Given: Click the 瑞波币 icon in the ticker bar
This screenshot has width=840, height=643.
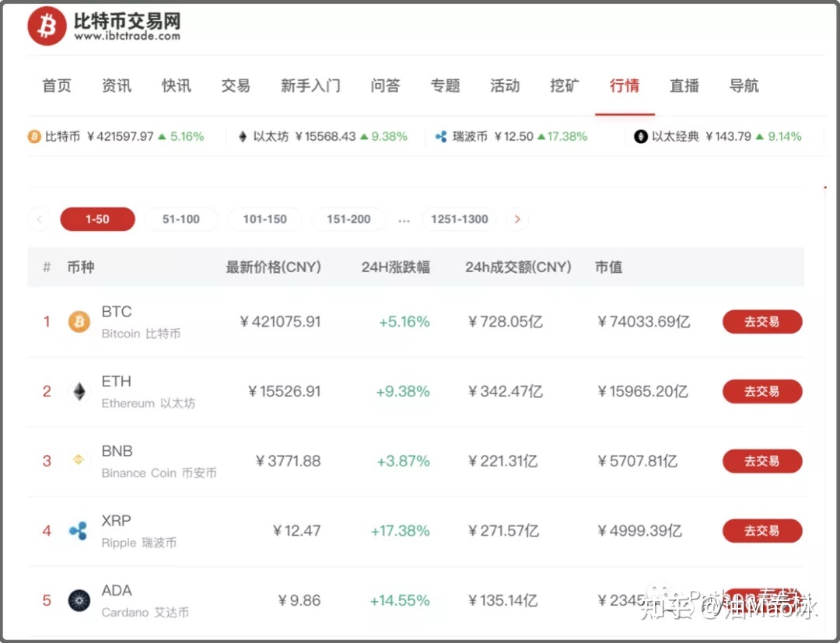Looking at the screenshot, I should 441,136.
